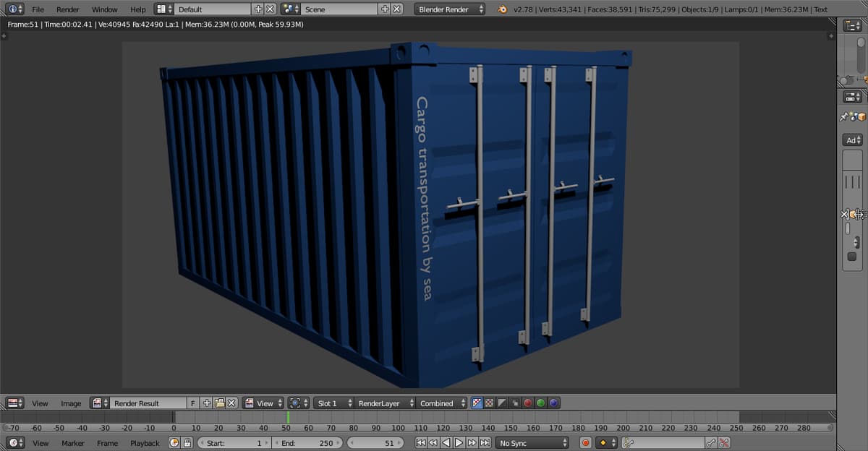Screen dimensions: 868x451
Task: Create a new image with the New icon
Action: coord(207,403)
